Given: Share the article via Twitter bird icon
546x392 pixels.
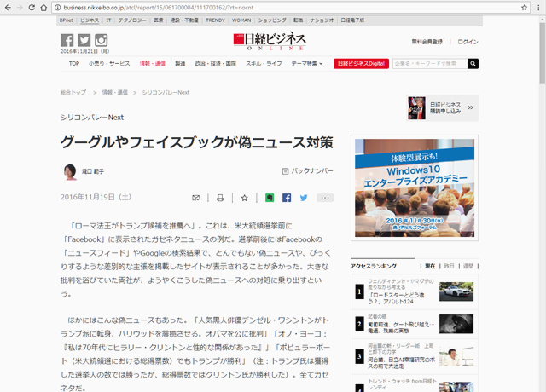Looking at the screenshot, I should pyautogui.click(x=303, y=198).
